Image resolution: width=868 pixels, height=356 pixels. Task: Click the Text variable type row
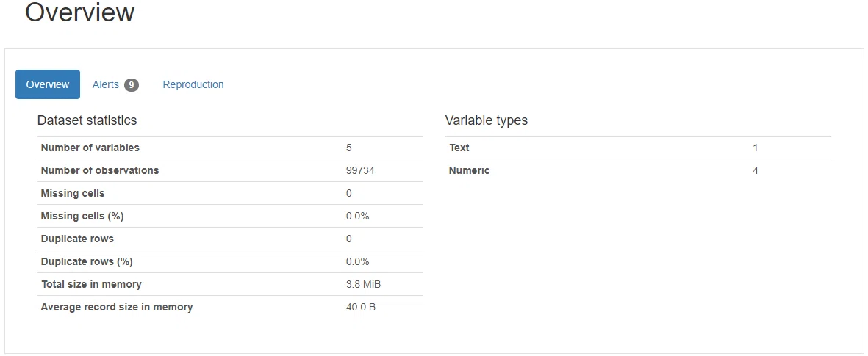[638, 148]
